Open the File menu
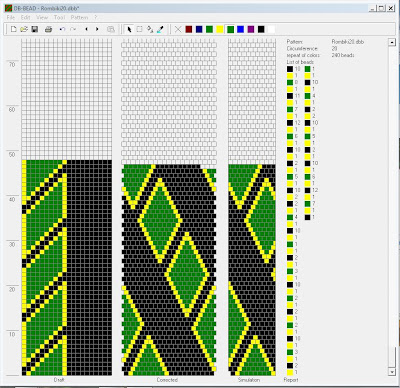The width and height of the screenshot is (400, 388). [11, 17]
